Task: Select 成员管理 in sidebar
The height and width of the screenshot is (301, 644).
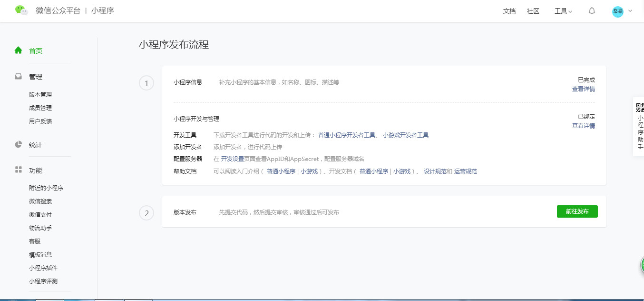Action: click(40, 108)
